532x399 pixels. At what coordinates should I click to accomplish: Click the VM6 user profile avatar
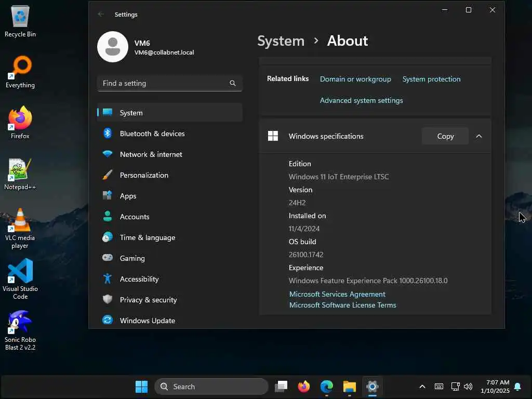pyautogui.click(x=113, y=47)
